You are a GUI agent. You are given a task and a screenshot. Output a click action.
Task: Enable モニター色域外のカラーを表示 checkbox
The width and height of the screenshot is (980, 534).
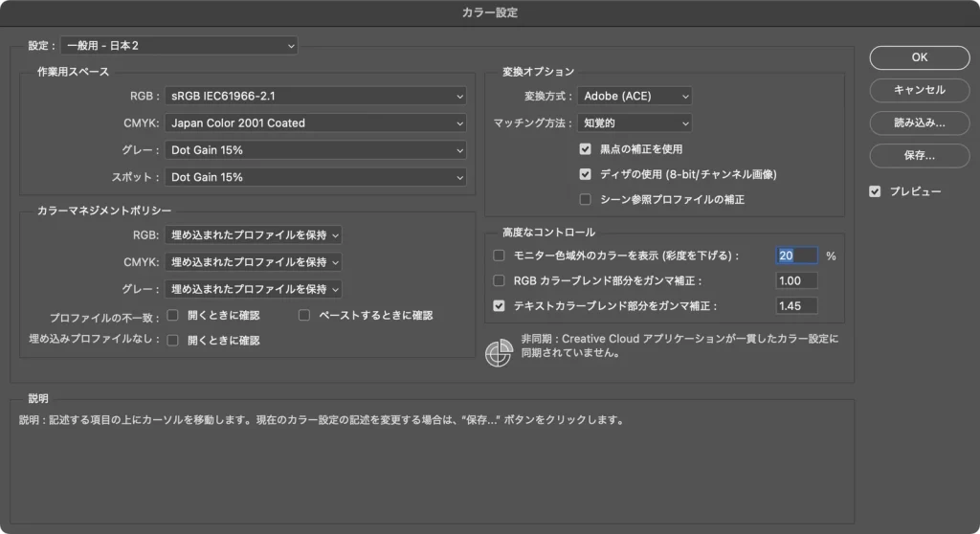[499, 256]
